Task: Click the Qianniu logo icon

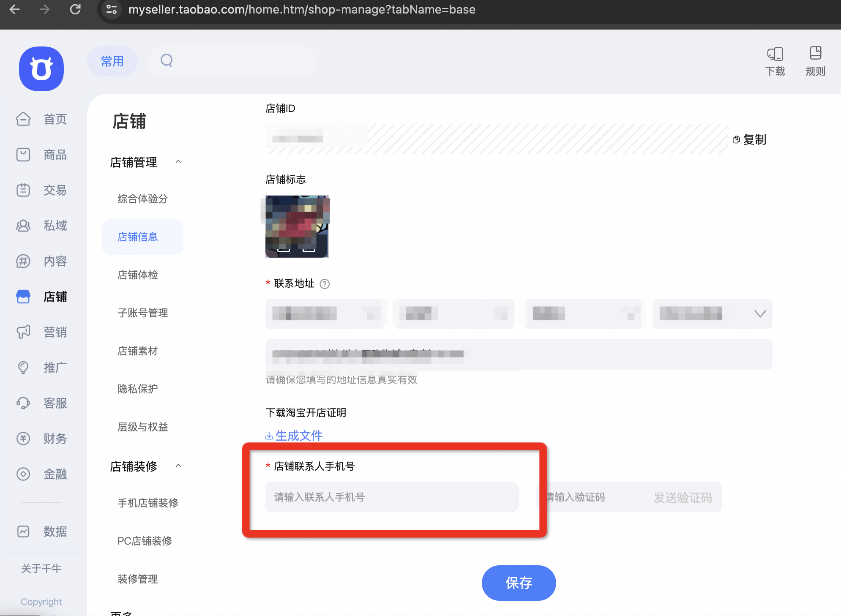Action: 41,69
